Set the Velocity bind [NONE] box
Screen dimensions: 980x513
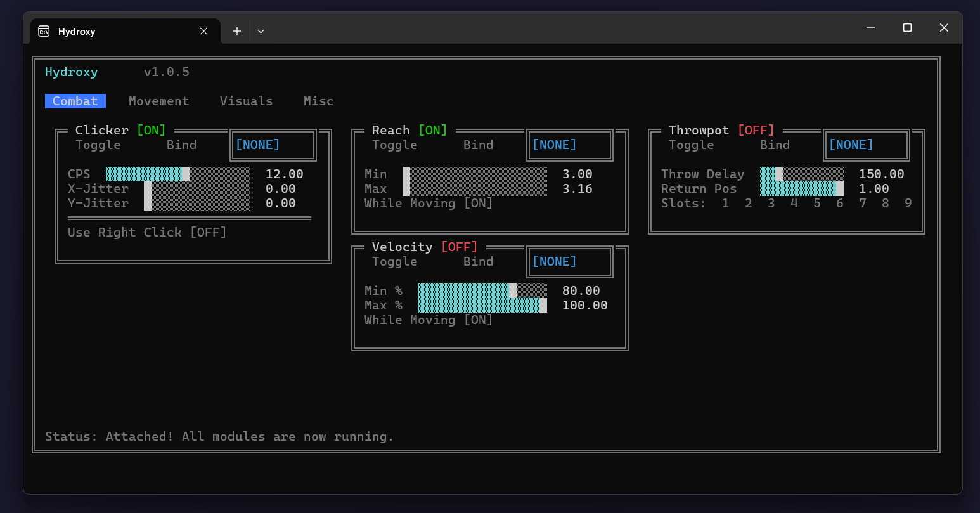(x=570, y=262)
